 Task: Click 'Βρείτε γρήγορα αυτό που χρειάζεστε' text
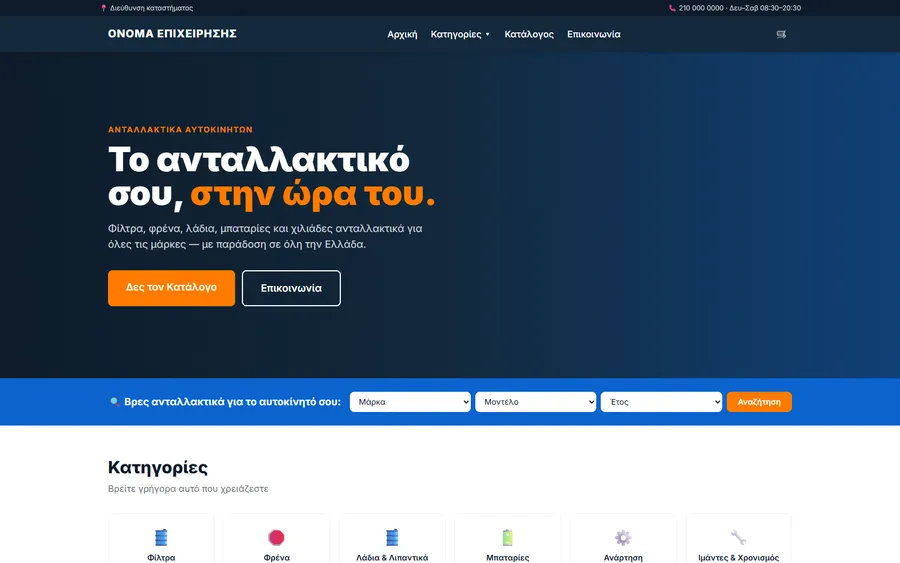[x=188, y=489]
